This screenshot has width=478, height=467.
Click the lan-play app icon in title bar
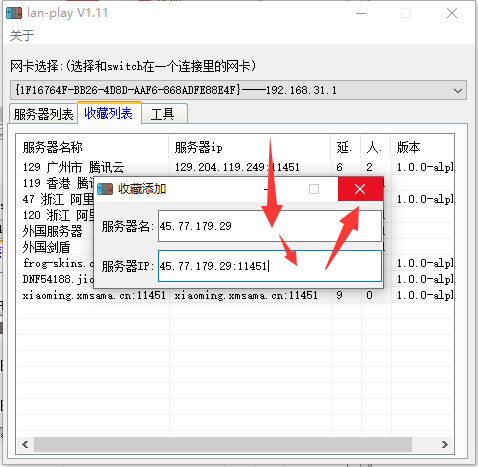[x=14, y=13]
